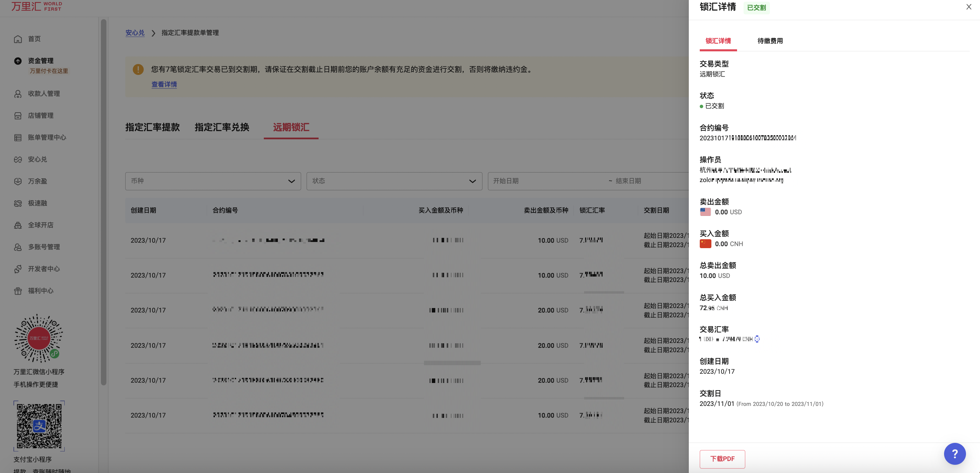Click the 万余盈 shield icon
This screenshot has height=473, width=980.
[18, 181]
